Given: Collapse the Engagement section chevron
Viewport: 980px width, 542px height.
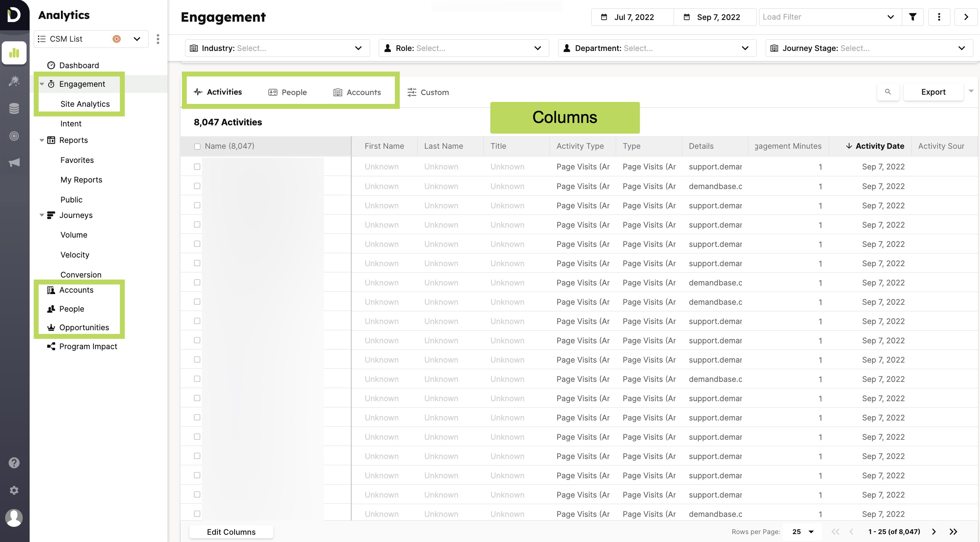Looking at the screenshot, I should click(42, 84).
